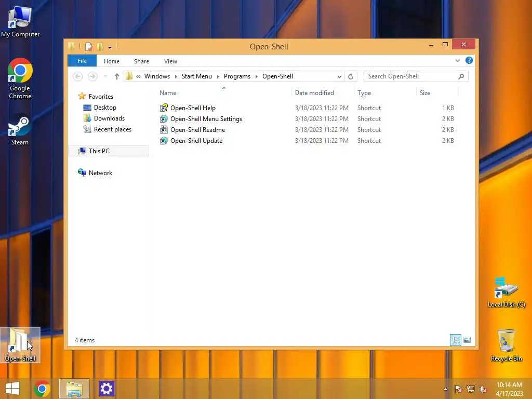Image resolution: width=532 pixels, height=399 pixels.
Task: Open Customize Quick Access Toolbar dropdown
Action: 110,47
